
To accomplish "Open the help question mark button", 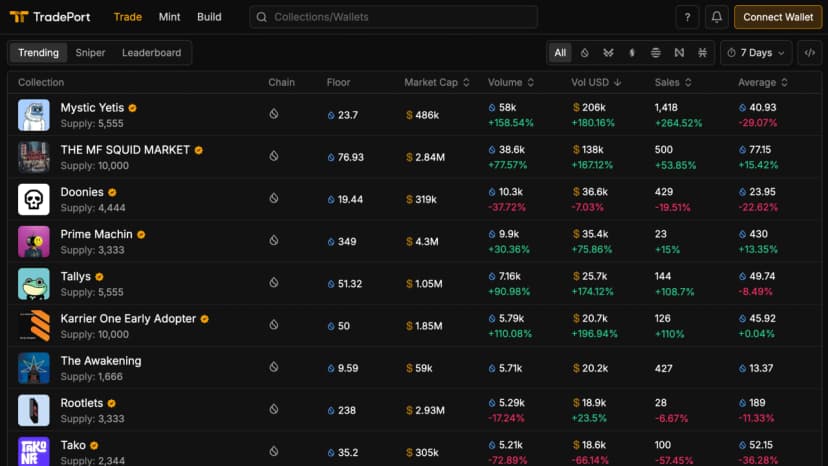I will point(688,17).
